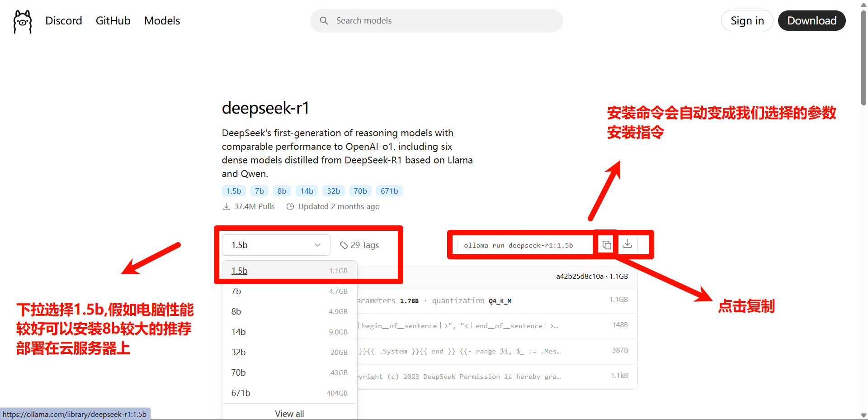The image size is (868, 420).
Task: Click the search magnifier icon
Action: click(324, 21)
